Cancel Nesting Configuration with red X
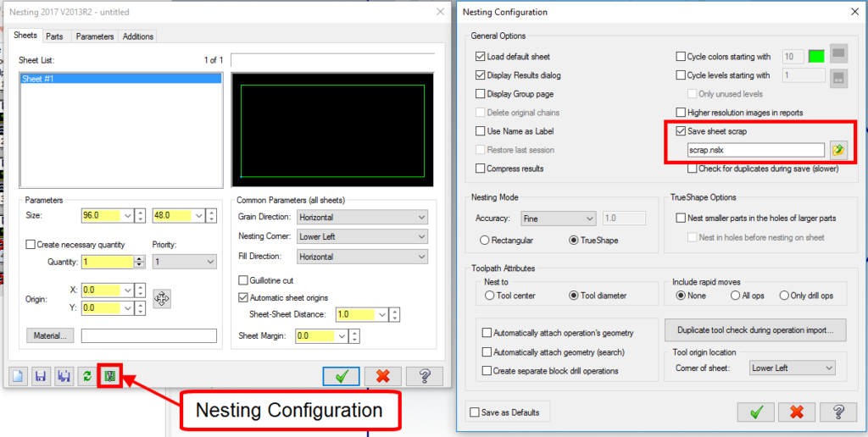 tap(797, 412)
